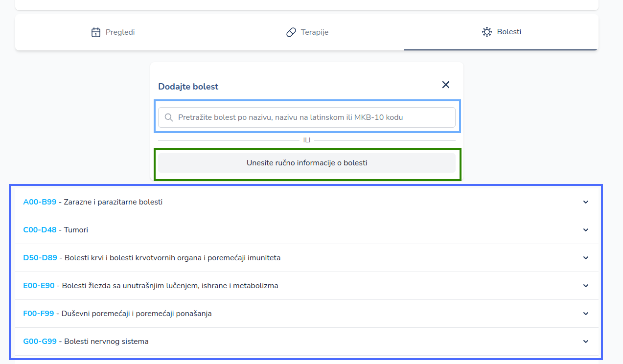This screenshot has height=364, width=623.
Task: Click the pill icon beside Terapije
Action: 291,32
